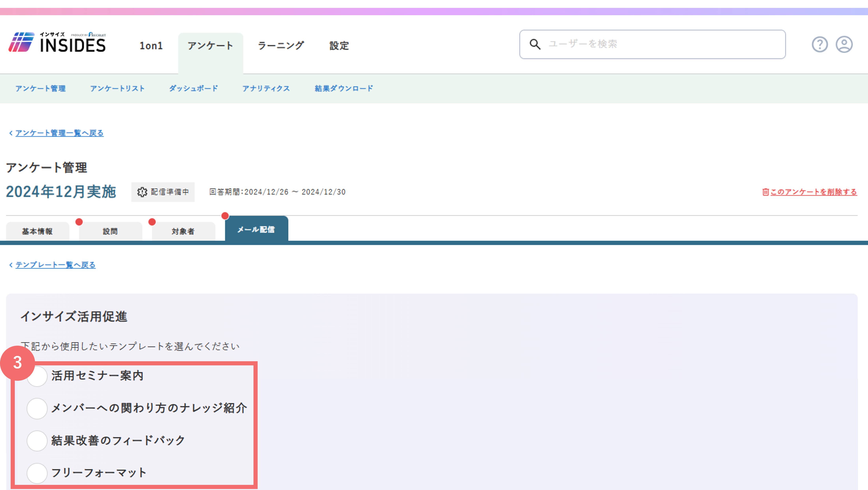868x490 pixels.
Task: Open the 設定 main menu
Action: tap(339, 46)
